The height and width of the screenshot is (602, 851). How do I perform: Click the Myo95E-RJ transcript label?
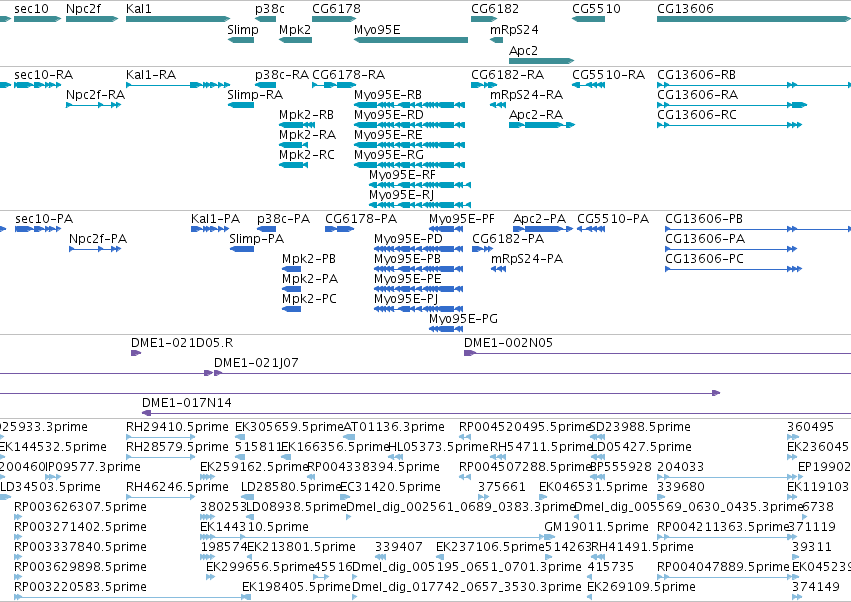[402, 195]
